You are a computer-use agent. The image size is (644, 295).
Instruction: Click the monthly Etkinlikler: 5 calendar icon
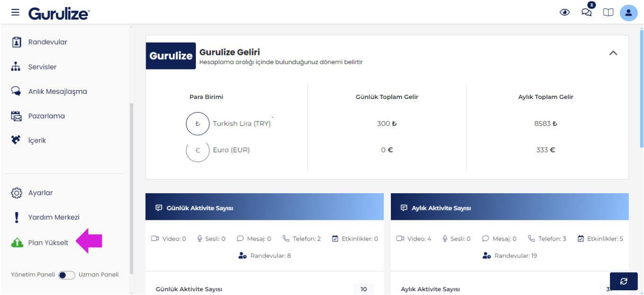pos(581,239)
